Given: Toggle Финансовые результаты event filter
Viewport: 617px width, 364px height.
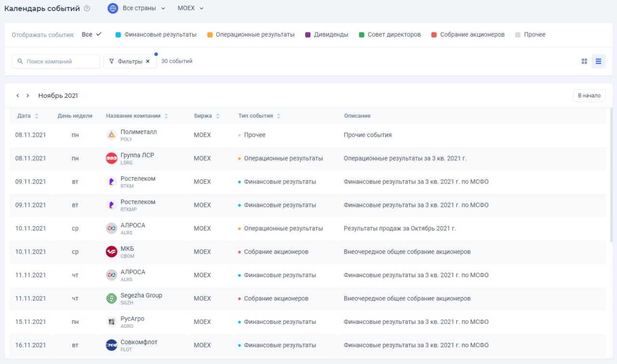Looking at the screenshot, I should [156, 35].
